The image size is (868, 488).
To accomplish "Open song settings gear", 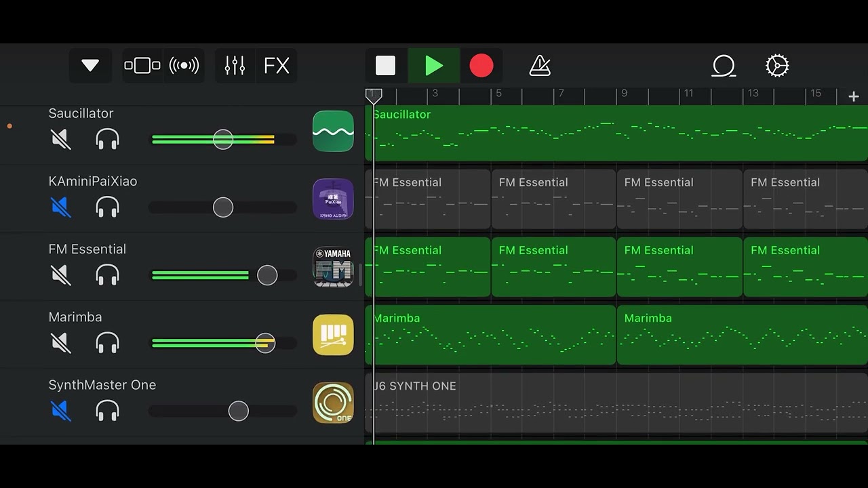I will [777, 66].
